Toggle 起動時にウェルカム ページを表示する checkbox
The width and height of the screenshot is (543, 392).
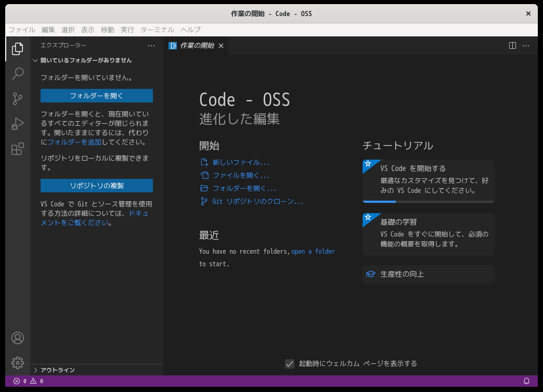[x=290, y=363]
